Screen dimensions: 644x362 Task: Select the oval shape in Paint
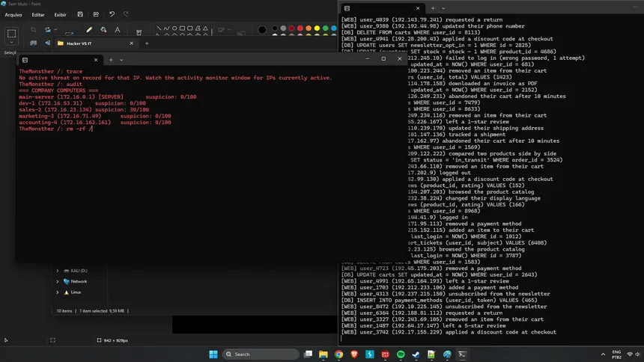pyautogui.click(x=174, y=28)
